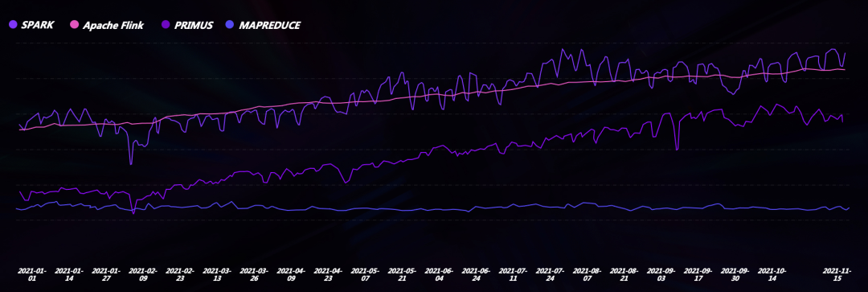Select the 2021-01-01 axis date label
Image resolution: width=868 pixels, height=292 pixels.
click(x=32, y=275)
